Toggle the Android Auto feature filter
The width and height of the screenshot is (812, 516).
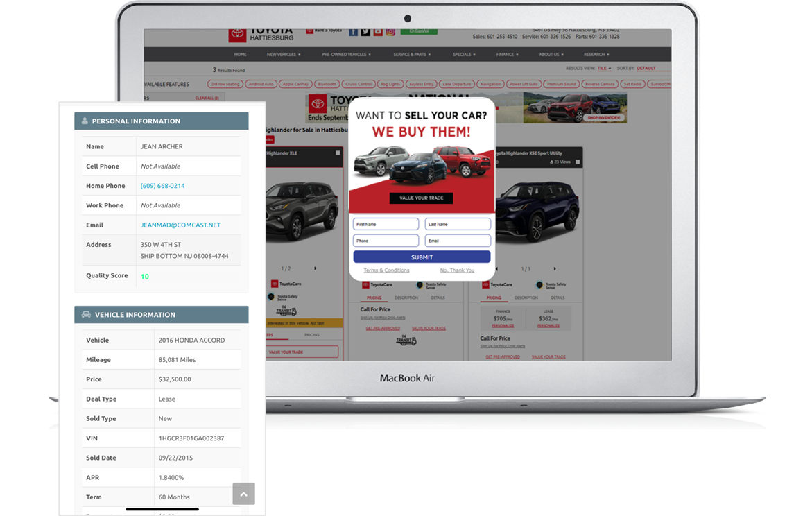261,84
